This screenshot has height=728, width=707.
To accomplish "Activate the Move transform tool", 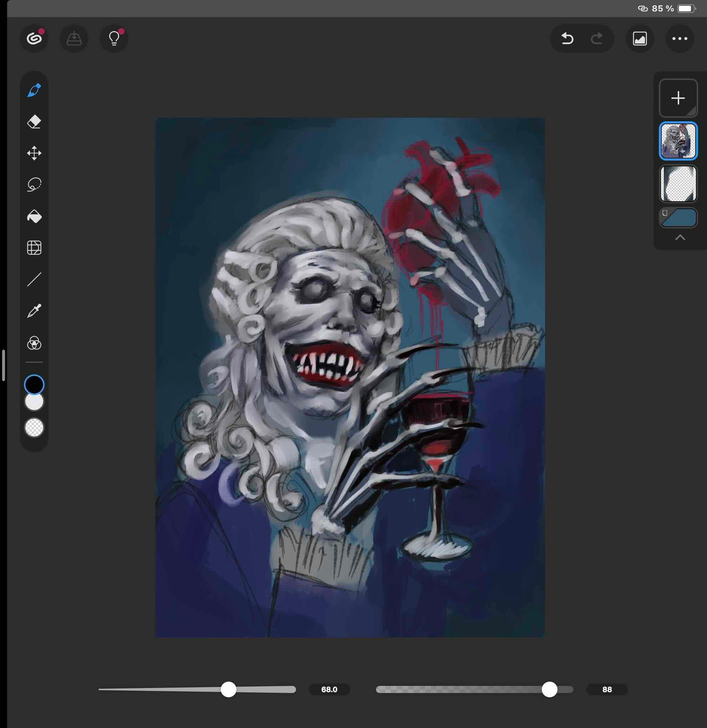I will pos(34,153).
